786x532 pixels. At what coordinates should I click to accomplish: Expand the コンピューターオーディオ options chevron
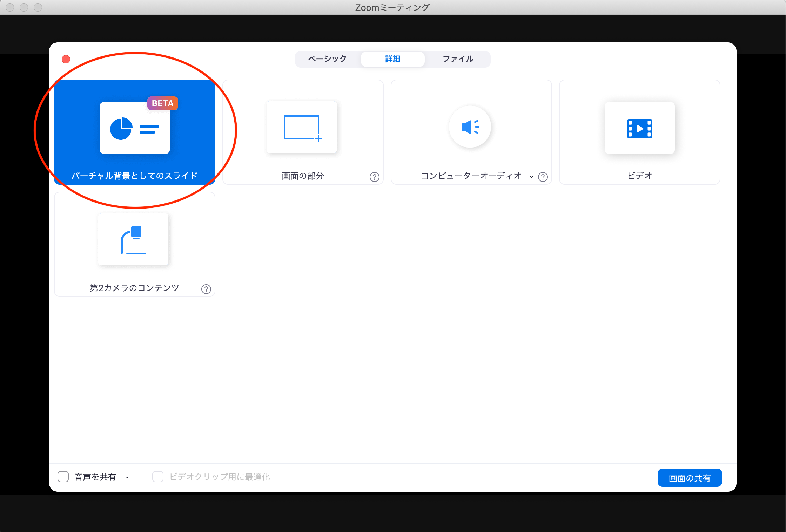point(531,177)
